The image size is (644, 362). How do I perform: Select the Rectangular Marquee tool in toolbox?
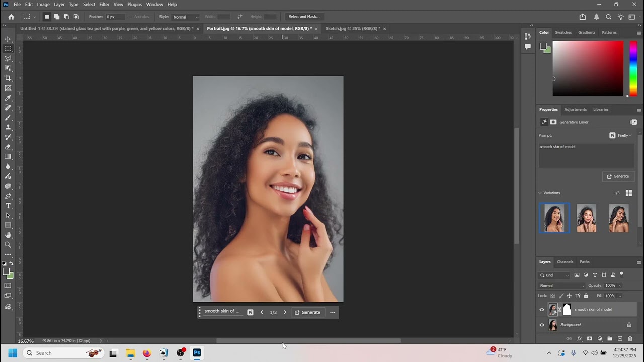click(x=8, y=49)
